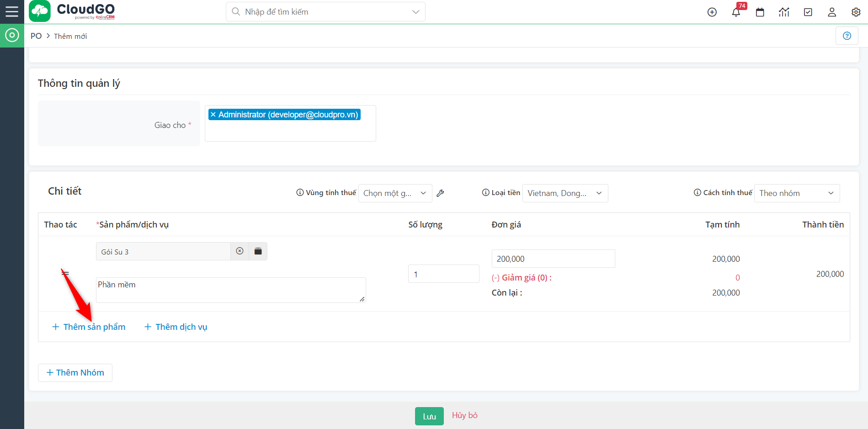Viewport: 868px width, 429px height.
Task: Open the reports chart icon
Action: point(784,12)
